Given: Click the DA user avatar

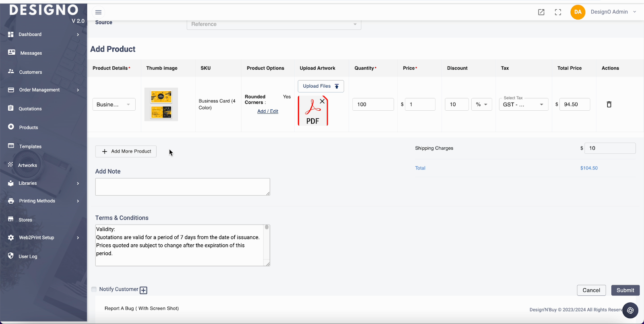Looking at the screenshot, I should click(578, 12).
